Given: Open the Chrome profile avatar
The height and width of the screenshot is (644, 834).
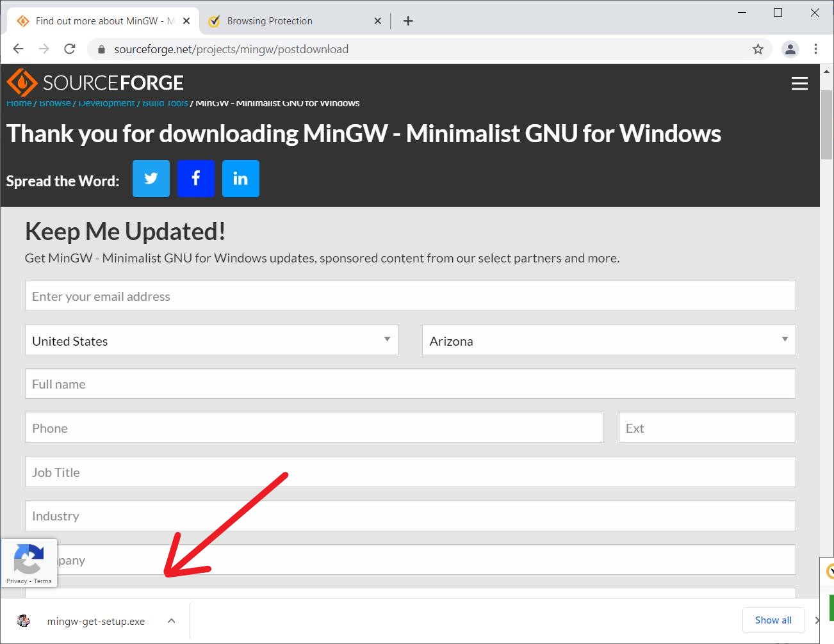Looking at the screenshot, I should 790,49.
